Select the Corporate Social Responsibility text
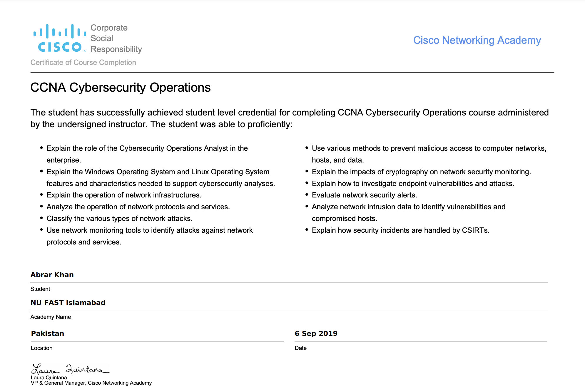The image size is (585, 392). [116, 38]
